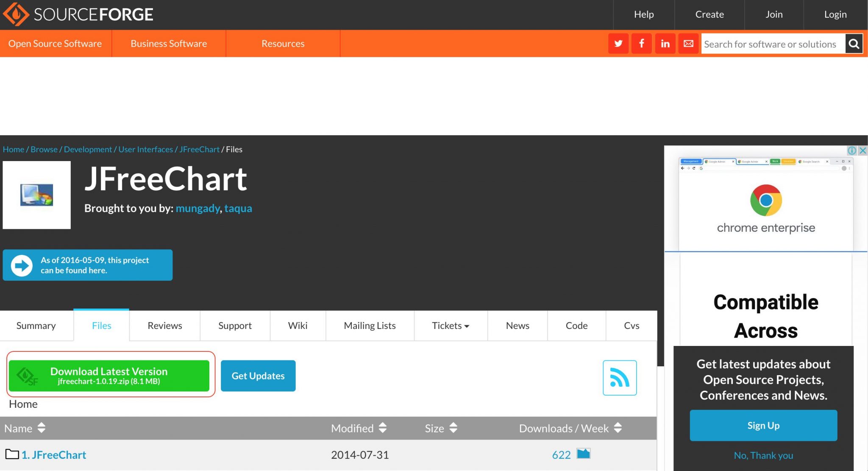Switch to the Reviews tab
The width and height of the screenshot is (868, 471).
(164, 326)
